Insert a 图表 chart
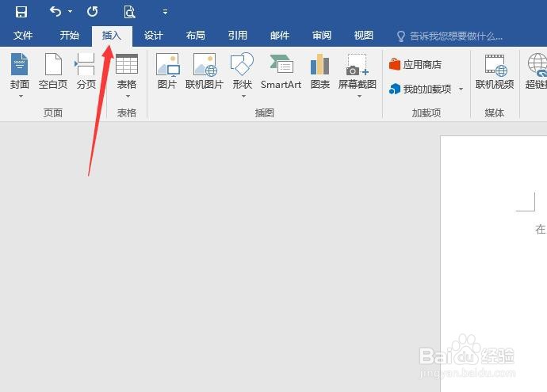Image resolution: width=547 pixels, height=392 pixels. click(320, 71)
